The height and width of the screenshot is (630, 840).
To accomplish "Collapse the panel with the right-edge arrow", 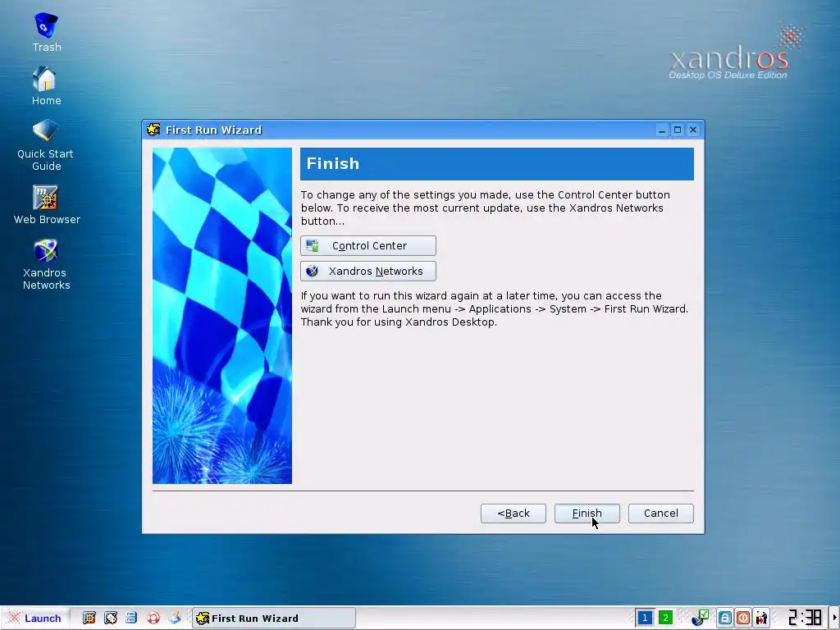I will coord(834,619).
